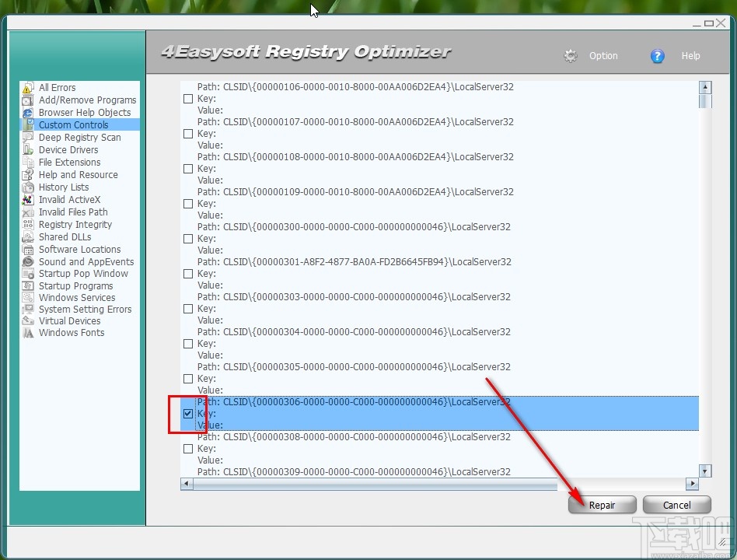Click the Help and Resource icon

(28, 175)
